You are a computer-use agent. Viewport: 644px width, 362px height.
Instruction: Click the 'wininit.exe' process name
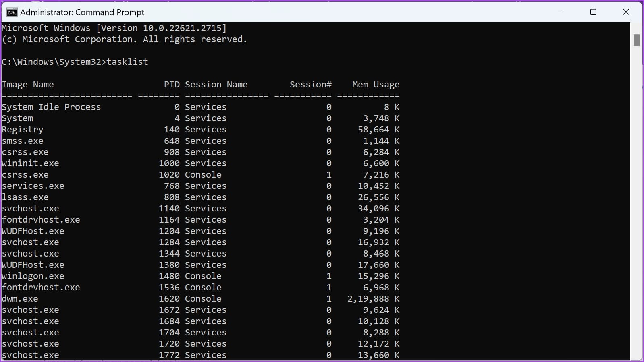coord(30,163)
